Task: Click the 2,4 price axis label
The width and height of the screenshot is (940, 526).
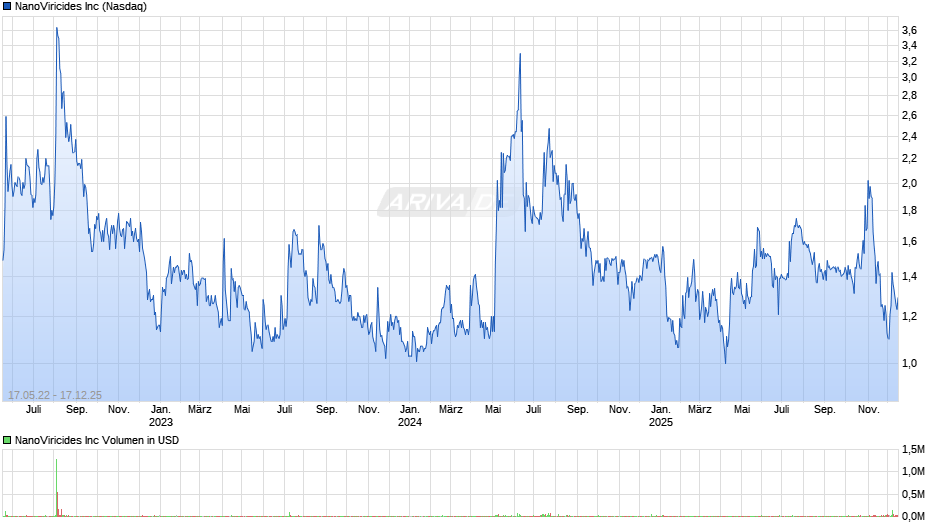Action: click(x=909, y=136)
